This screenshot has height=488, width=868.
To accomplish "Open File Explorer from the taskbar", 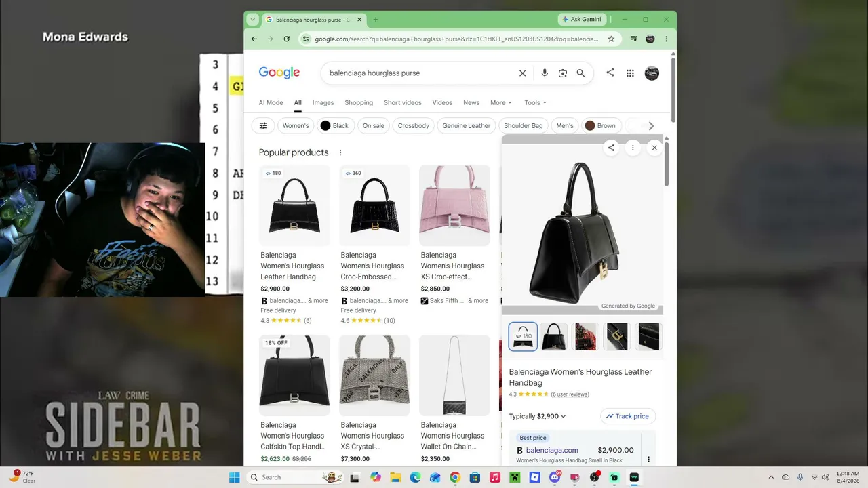I will pyautogui.click(x=395, y=477).
